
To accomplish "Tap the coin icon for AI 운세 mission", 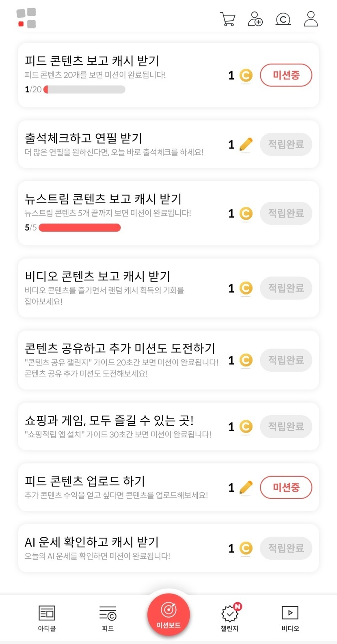I will tap(246, 548).
